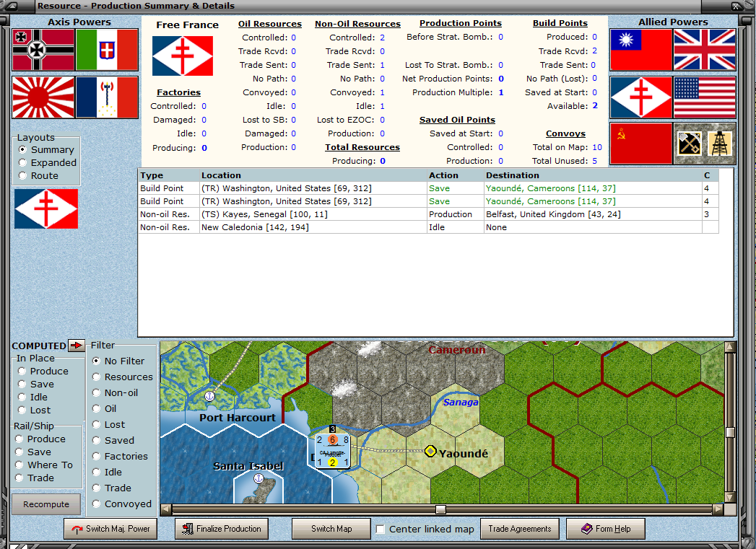756x549 pixels.
Task: Click the Type column header
Action: pos(169,175)
